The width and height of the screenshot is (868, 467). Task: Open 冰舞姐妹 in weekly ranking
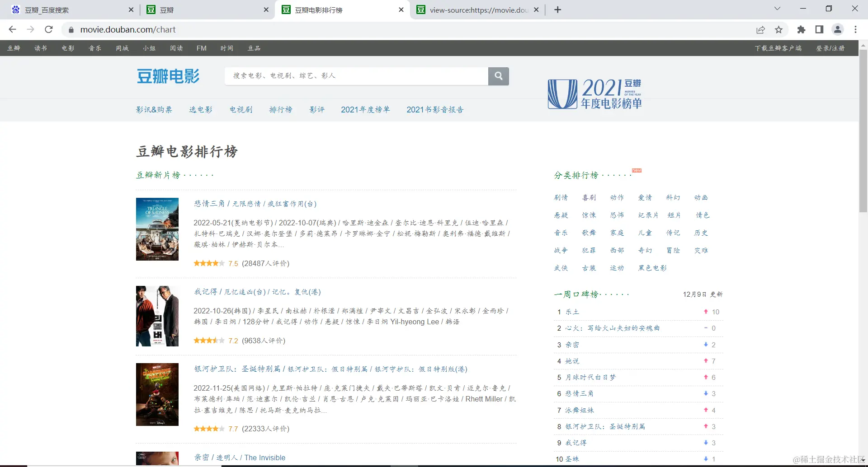pyautogui.click(x=580, y=410)
